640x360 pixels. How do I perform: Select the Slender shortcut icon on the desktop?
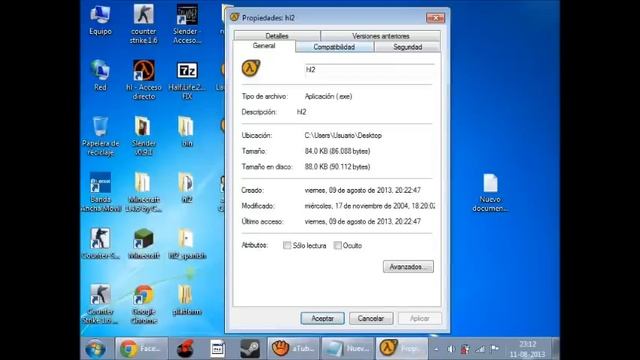pyautogui.click(x=187, y=24)
